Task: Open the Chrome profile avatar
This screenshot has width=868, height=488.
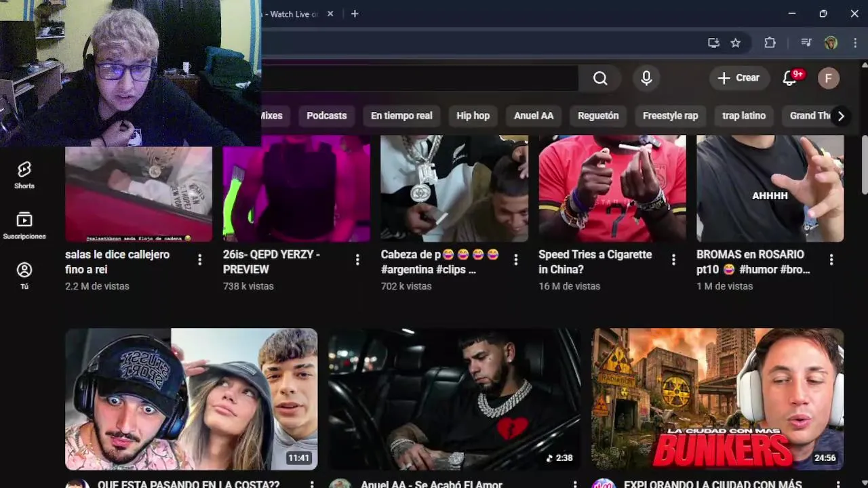Action: click(x=831, y=43)
